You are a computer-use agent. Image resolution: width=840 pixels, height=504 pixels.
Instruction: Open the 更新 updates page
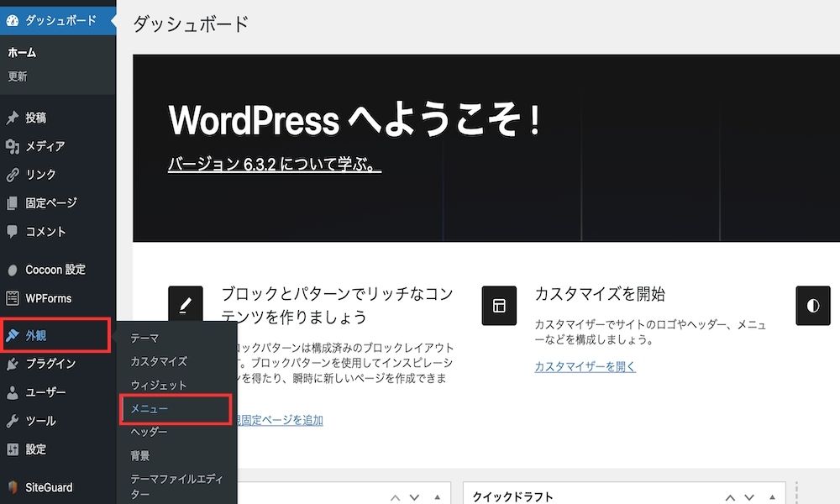click(x=17, y=76)
